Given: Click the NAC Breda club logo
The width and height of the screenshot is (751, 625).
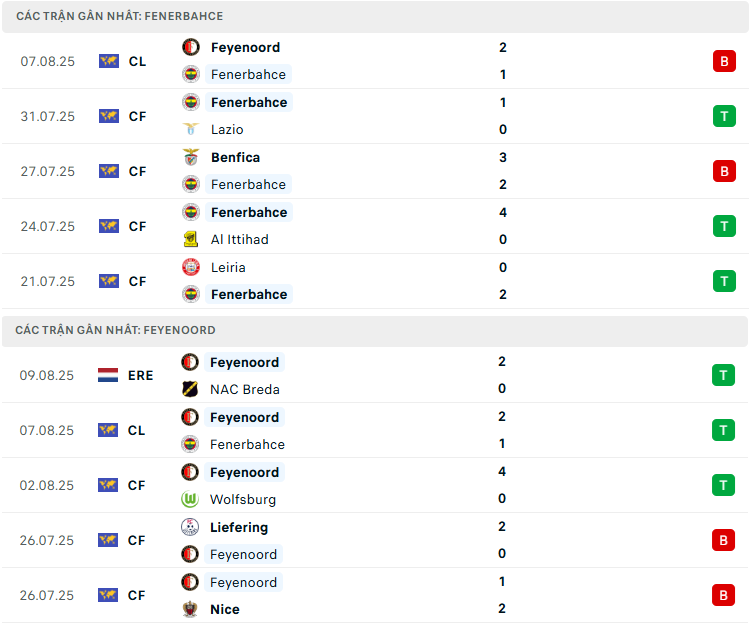Looking at the screenshot, I should point(190,389).
